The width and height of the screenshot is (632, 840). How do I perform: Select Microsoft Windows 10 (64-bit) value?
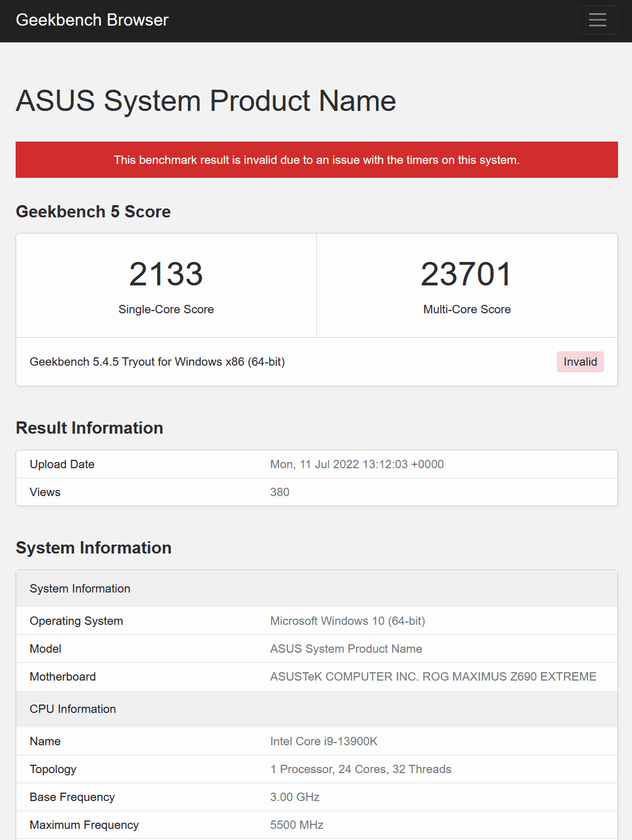pyautogui.click(x=348, y=621)
